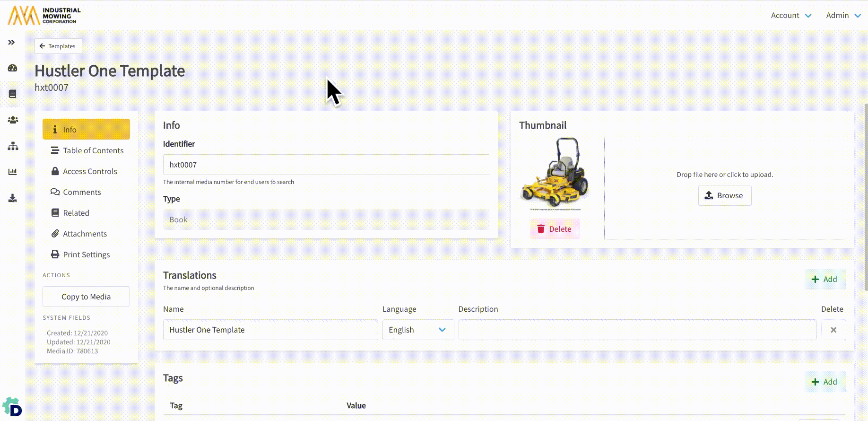This screenshot has width=868, height=421.
Task: Click the Identifier input field
Action: pos(326,165)
